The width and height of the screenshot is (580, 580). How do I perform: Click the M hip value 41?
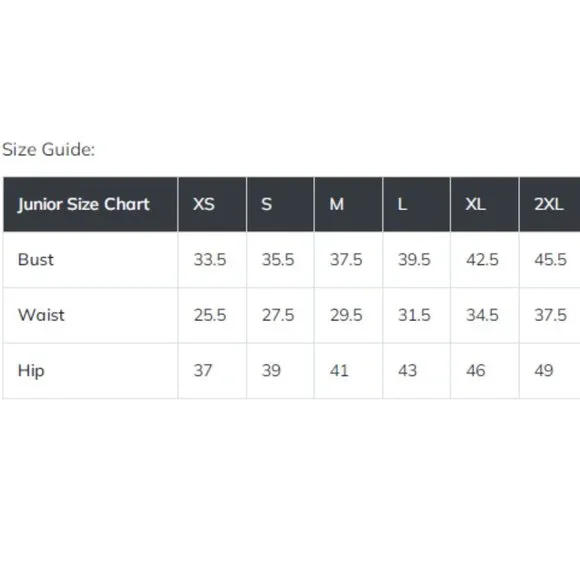click(339, 371)
